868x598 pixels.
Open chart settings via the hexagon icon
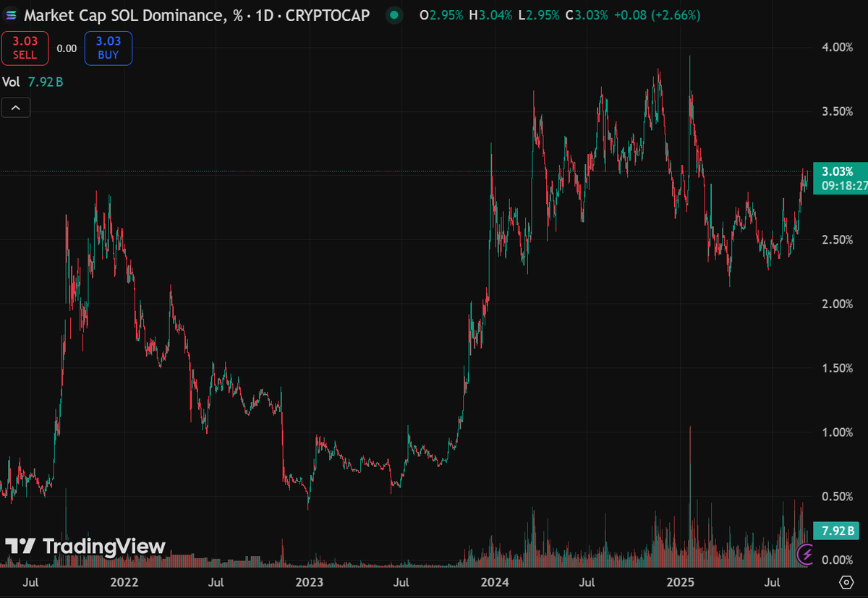point(846,581)
